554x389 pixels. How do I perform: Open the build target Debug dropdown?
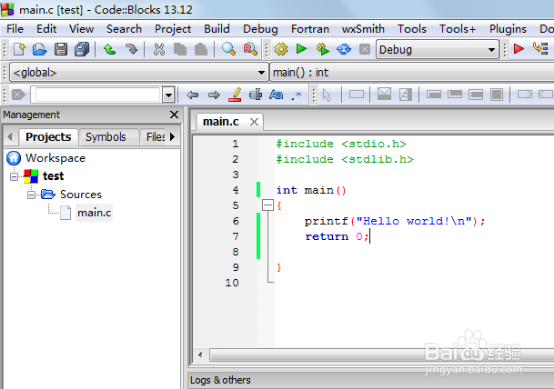(x=437, y=49)
